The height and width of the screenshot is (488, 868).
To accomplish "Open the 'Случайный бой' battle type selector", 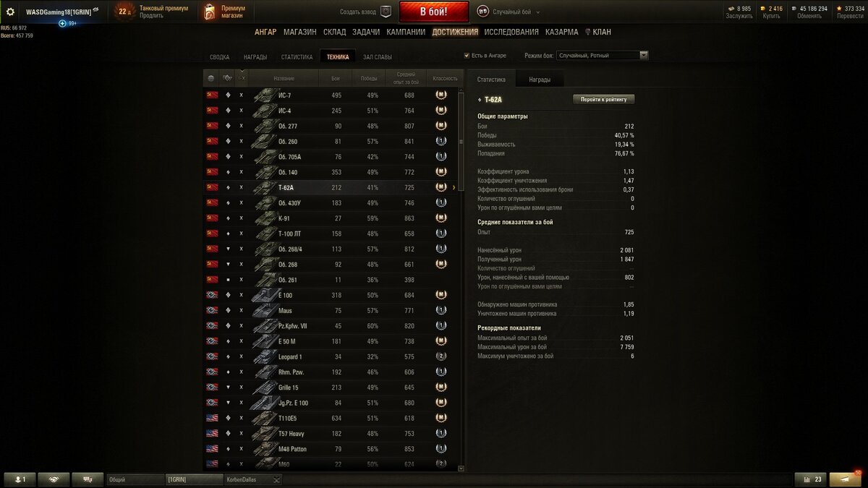I will tap(516, 12).
